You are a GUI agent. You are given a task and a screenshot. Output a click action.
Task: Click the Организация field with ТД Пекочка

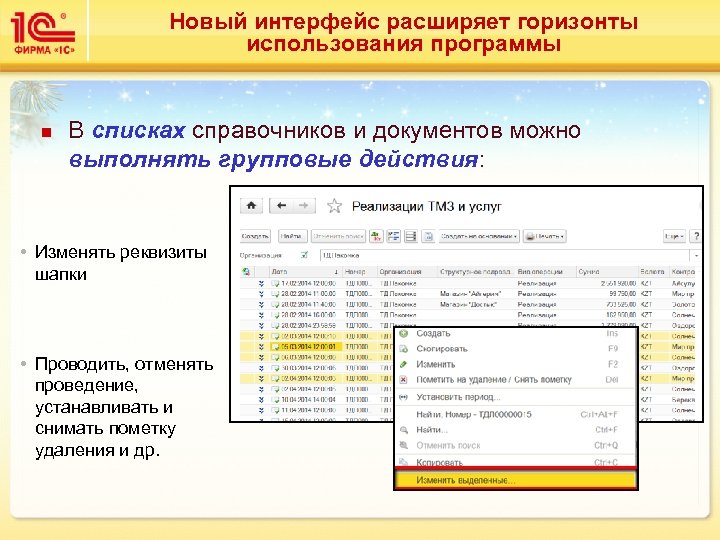coord(504,255)
